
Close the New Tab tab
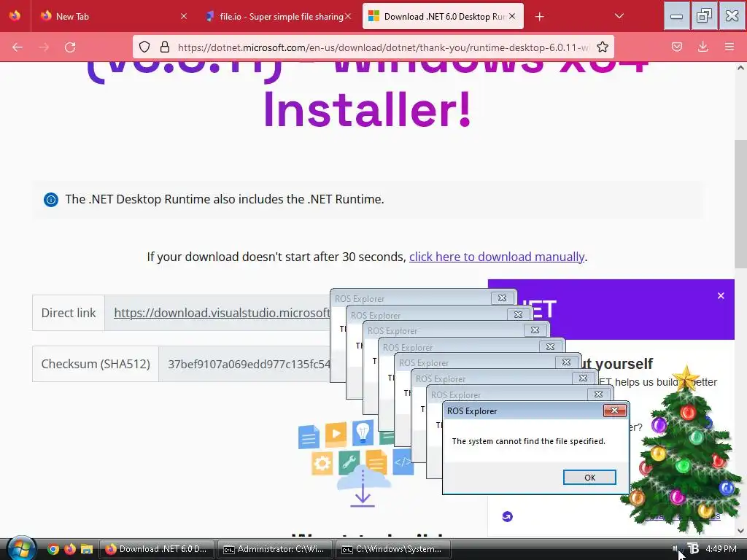pyautogui.click(x=184, y=16)
